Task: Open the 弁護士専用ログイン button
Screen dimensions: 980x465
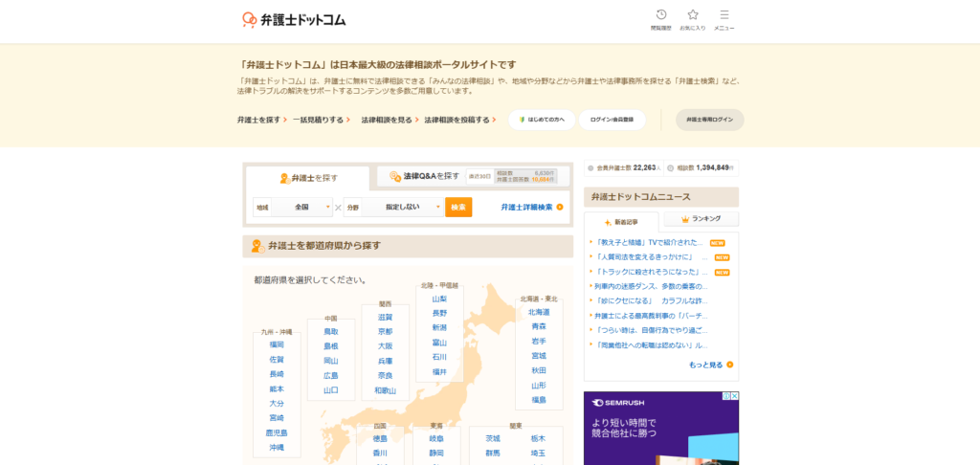Action: 709,120
